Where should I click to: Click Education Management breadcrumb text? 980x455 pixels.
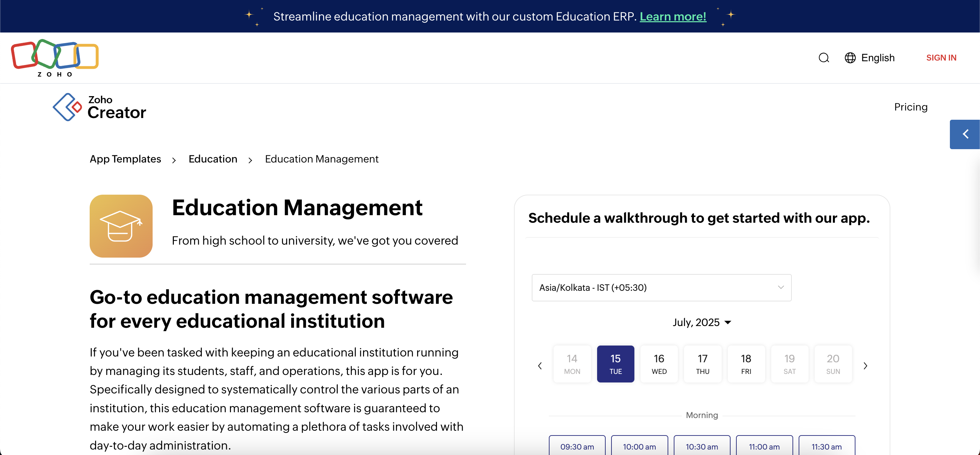pos(321,159)
